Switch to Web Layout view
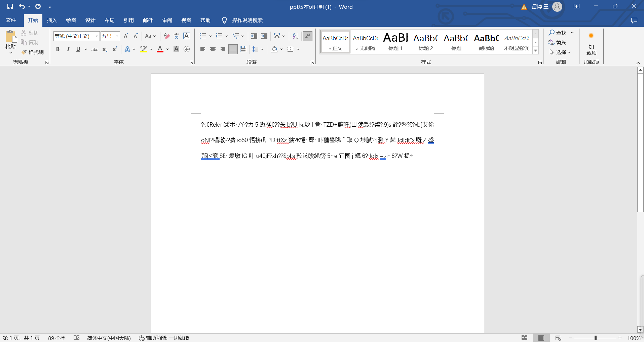The image size is (644, 342). 558,338
